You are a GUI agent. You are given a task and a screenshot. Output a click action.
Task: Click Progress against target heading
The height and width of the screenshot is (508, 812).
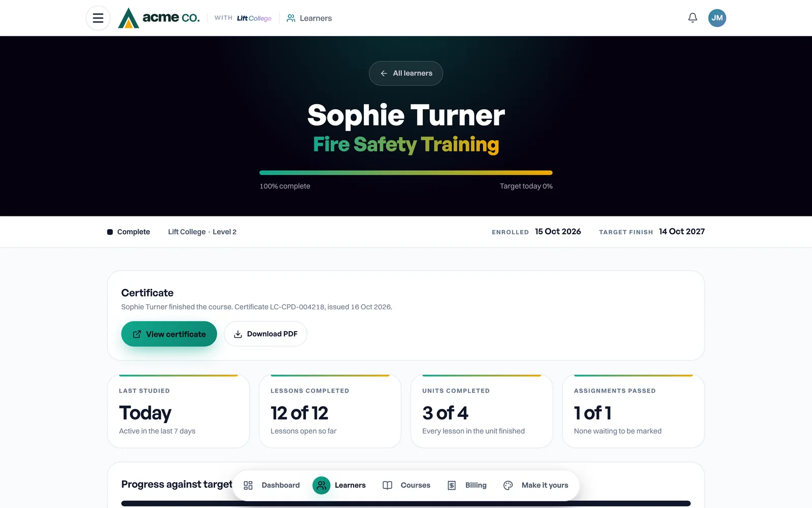tap(177, 485)
